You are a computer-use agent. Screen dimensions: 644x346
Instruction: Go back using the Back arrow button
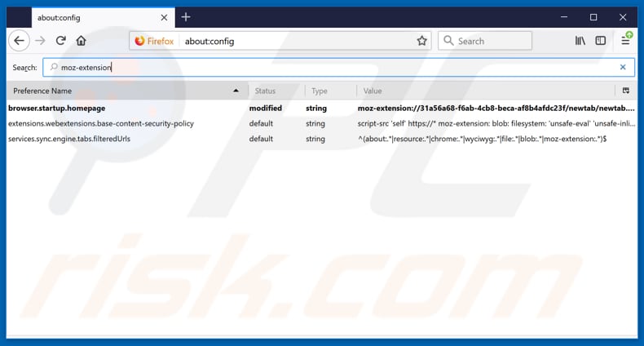(19, 41)
